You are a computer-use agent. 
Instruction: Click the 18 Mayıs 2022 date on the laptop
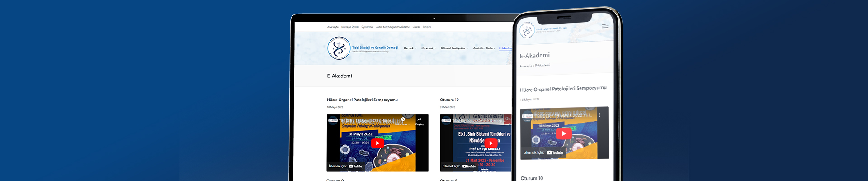[335, 107]
